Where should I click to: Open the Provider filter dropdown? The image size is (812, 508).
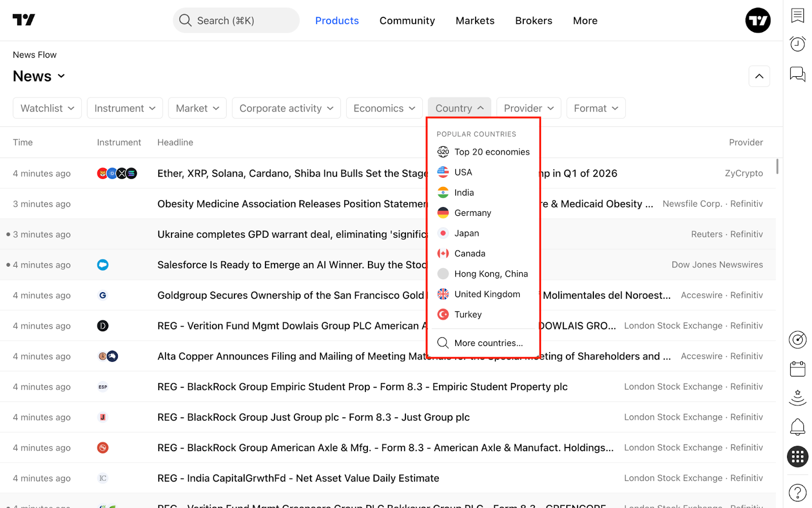529,108
